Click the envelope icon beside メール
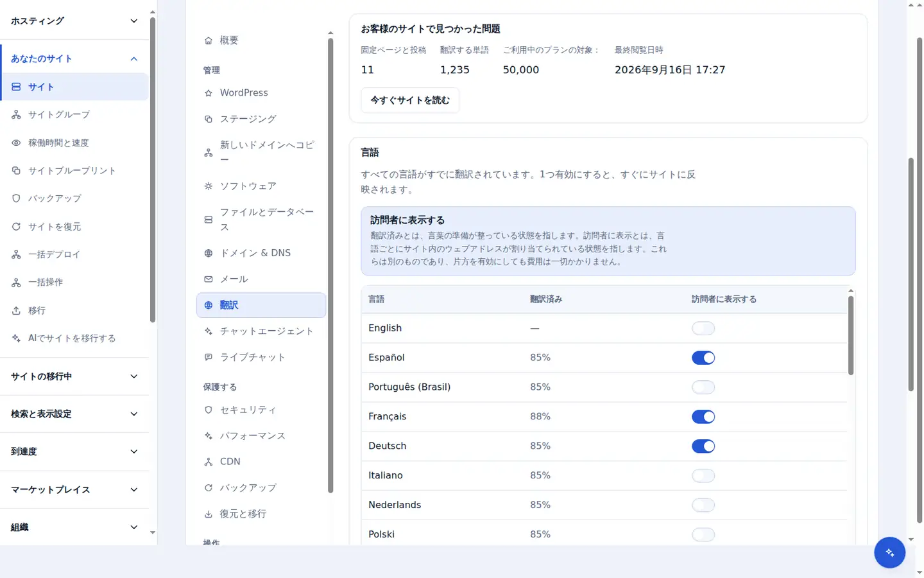Screen dimensions: 924x578 click(x=208, y=279)
